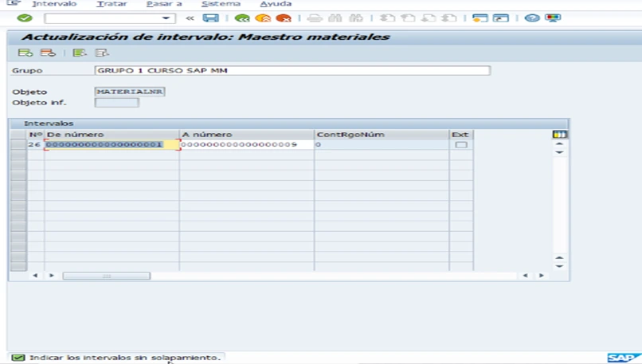642x364 pixels.
Task: Click the yellow Exit icon
Action: click(263, 18)
